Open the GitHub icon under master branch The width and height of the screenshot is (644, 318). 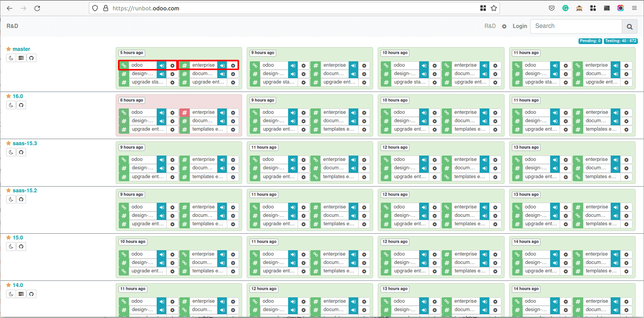(x=31, y=58)
